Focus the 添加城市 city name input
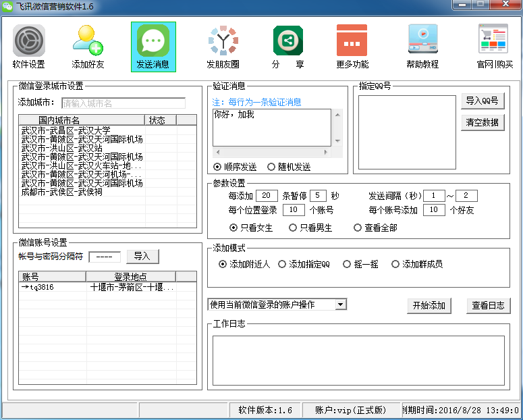This screenshot has width=523, height=420. [123, 103]
